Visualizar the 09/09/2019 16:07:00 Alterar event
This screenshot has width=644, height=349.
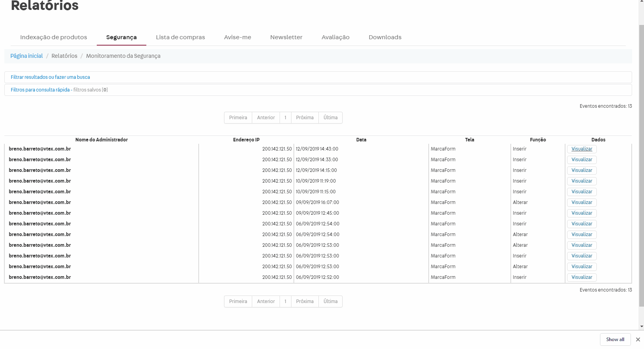pos(582,202)
